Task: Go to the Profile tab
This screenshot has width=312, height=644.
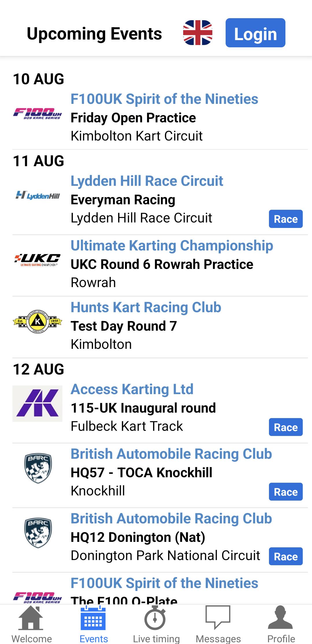Action: point(281,624)
